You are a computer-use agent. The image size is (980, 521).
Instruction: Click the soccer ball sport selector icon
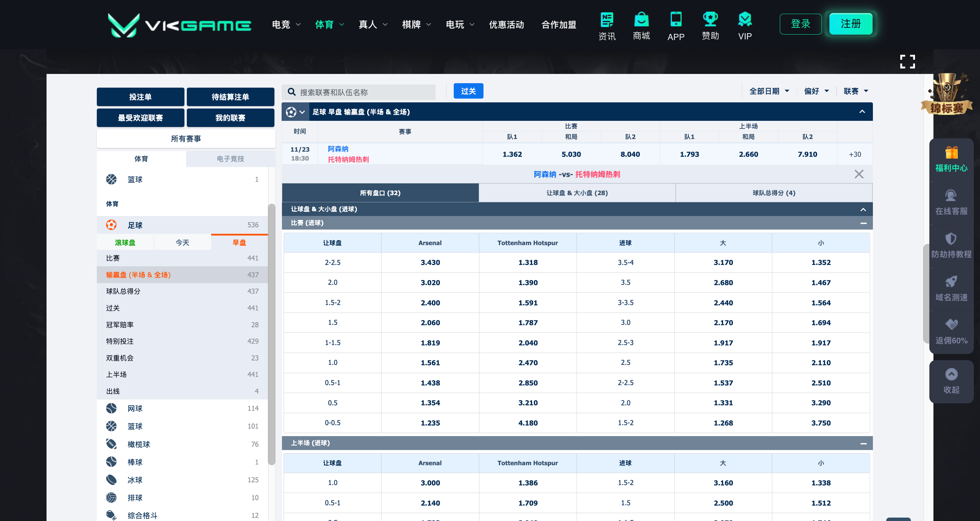(x=291, y=112)
